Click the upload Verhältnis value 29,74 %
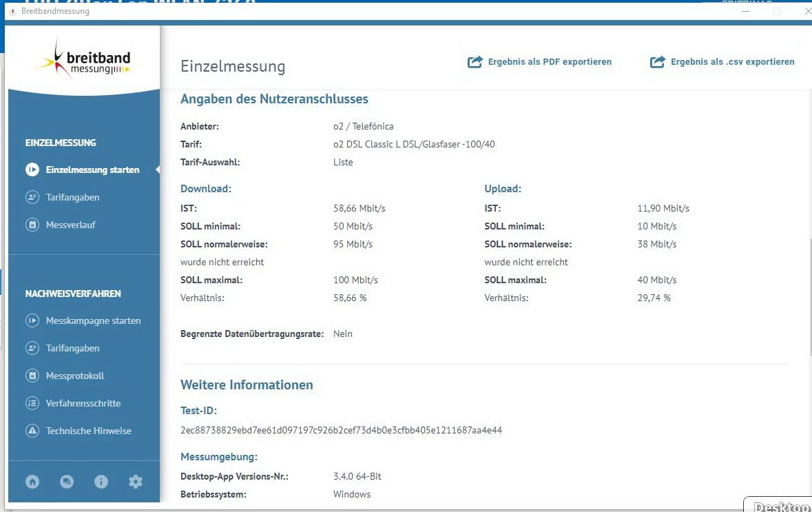 coord(654,298)
